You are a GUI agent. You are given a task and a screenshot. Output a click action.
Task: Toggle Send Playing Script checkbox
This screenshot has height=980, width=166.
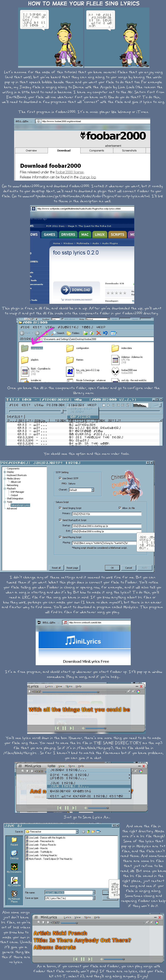60,537
